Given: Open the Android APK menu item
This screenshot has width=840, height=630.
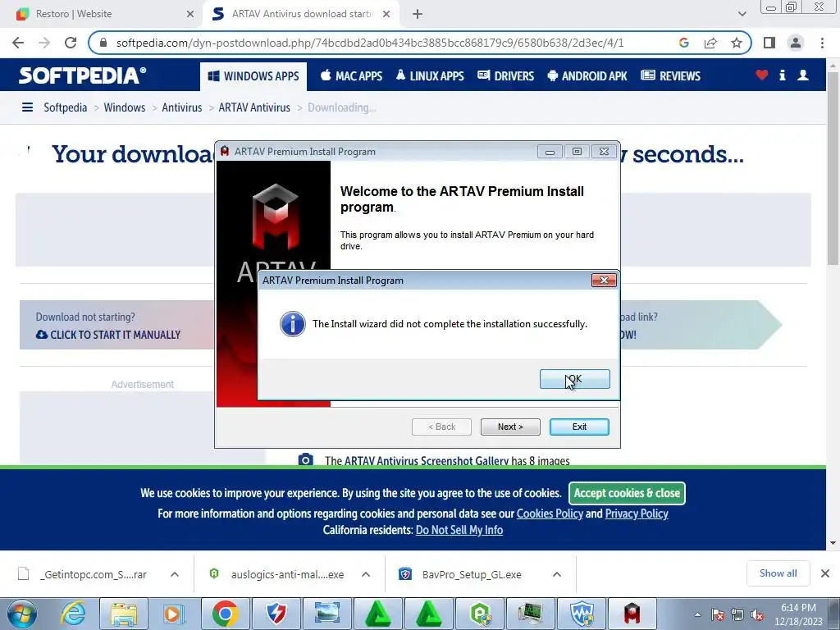Looking at the screenshot, I should [x=587, y=76].
